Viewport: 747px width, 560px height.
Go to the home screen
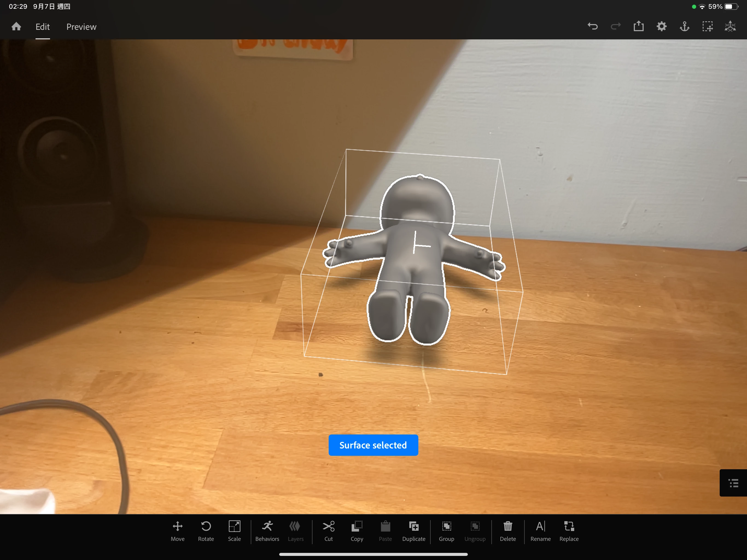click(x=16, y=26)
